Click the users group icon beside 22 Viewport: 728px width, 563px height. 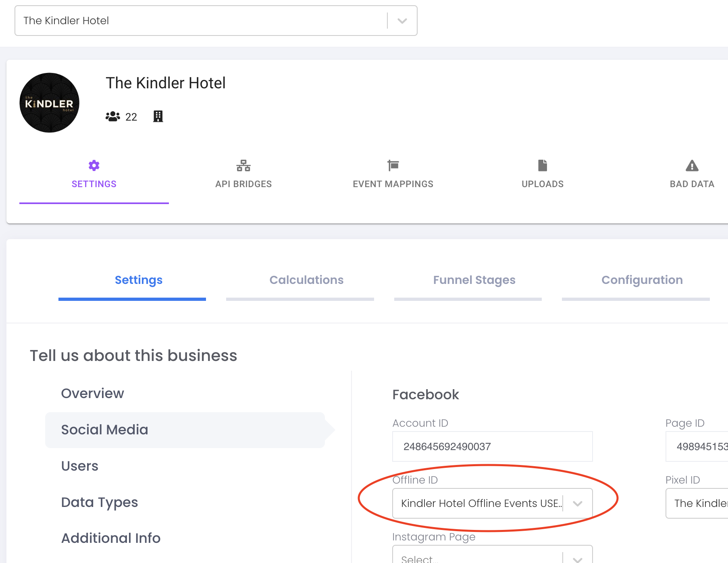[113, 117]
